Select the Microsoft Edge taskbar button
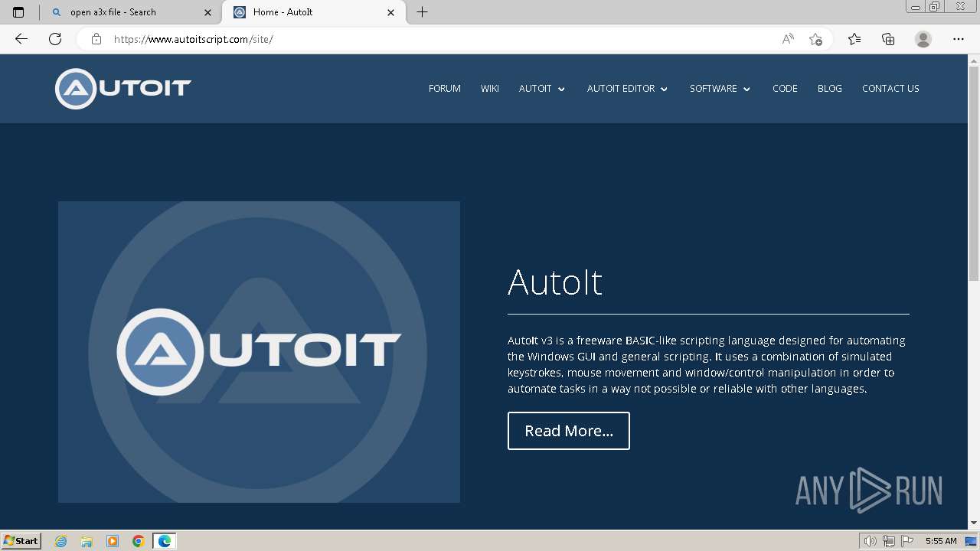Image resolution: width=980 pixels, height=551 pixels. coord(165,541)
